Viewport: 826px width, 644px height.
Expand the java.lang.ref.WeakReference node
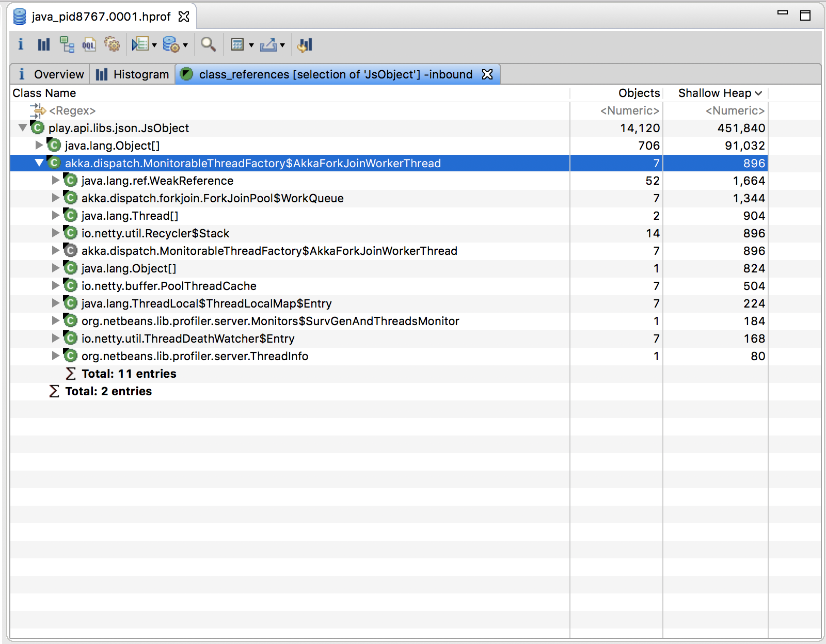55,180
